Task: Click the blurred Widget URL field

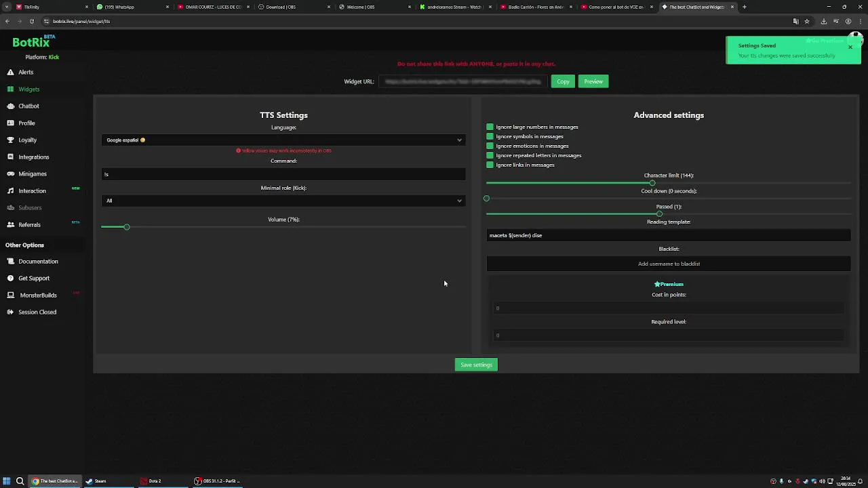Action: (x=462, y=81)
